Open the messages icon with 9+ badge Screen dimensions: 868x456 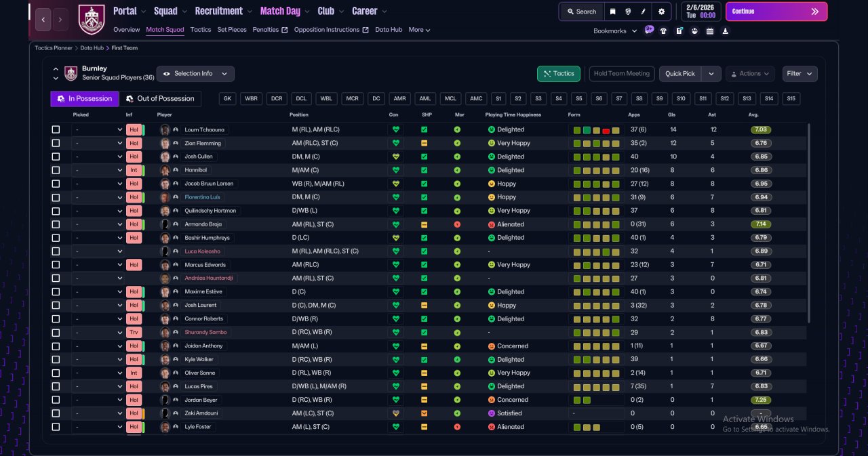pyautogui.click(x=649, y=30)
